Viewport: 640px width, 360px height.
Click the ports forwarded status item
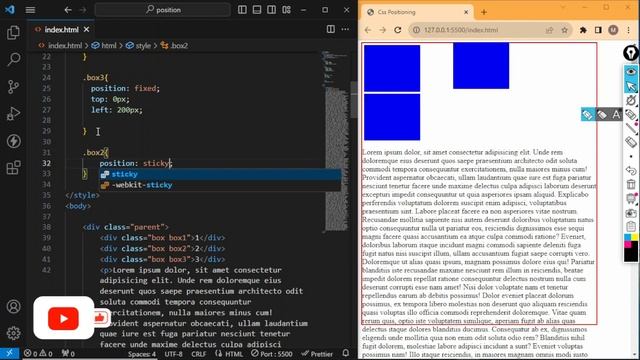pyautogui.click(x=68, y=353)
